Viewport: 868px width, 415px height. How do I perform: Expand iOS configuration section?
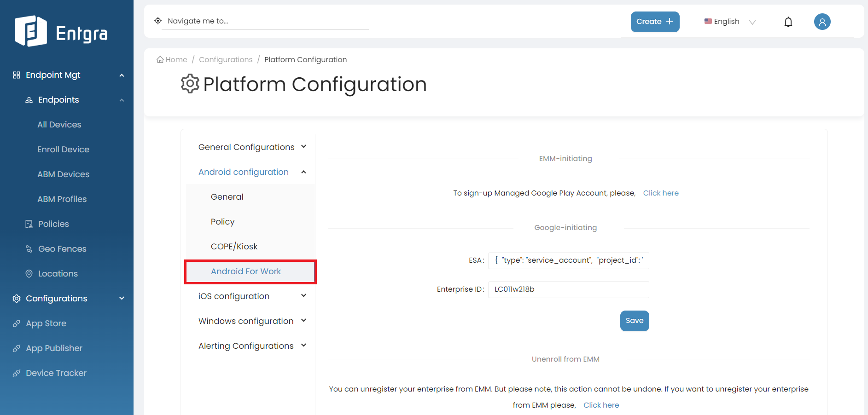coord(252,296)
